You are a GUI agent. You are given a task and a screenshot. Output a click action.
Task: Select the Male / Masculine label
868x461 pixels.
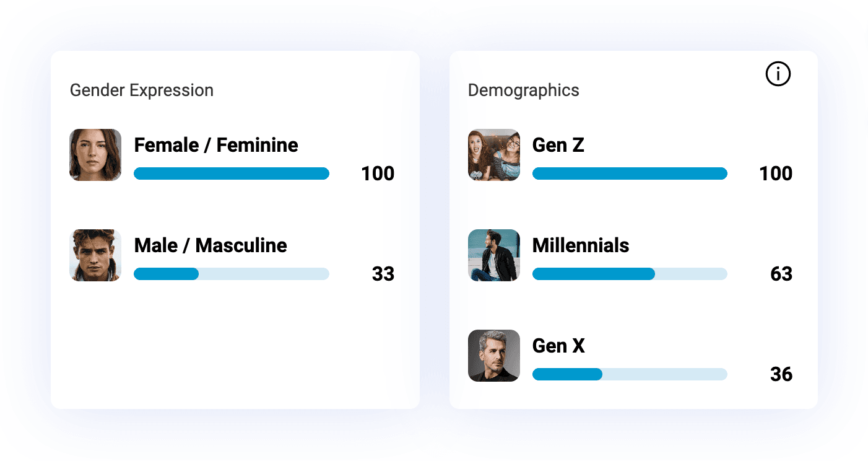click(x=210, y=245)
